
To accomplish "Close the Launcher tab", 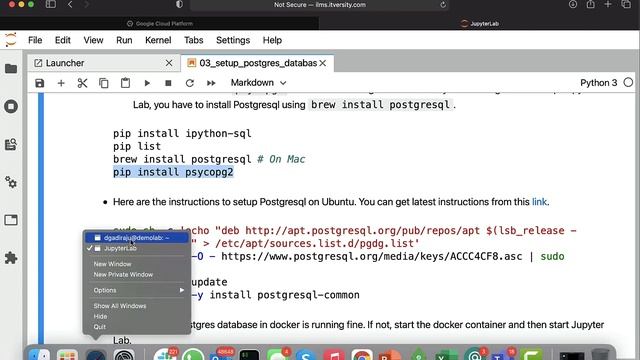I will pos(169,63).
